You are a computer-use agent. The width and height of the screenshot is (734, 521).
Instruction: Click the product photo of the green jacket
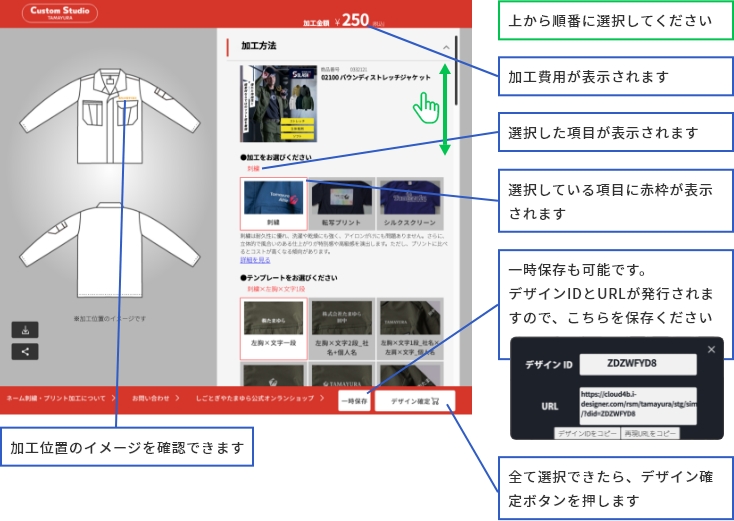tap(279, 103)
